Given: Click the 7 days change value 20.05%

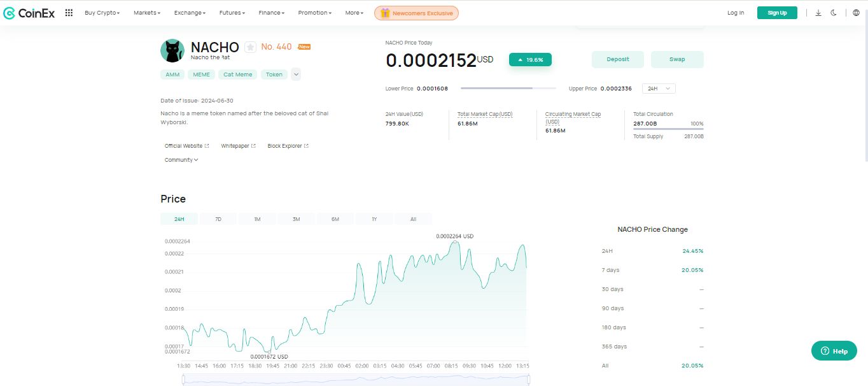Looking at the screenshot, I should tap(693, 270).
